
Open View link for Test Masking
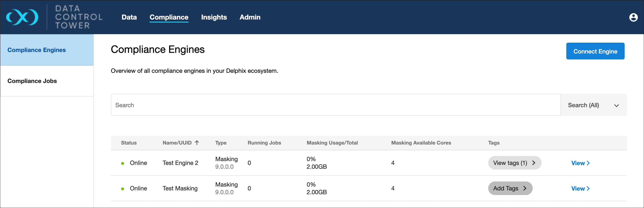pyautogui.click(x=580, y=188)
